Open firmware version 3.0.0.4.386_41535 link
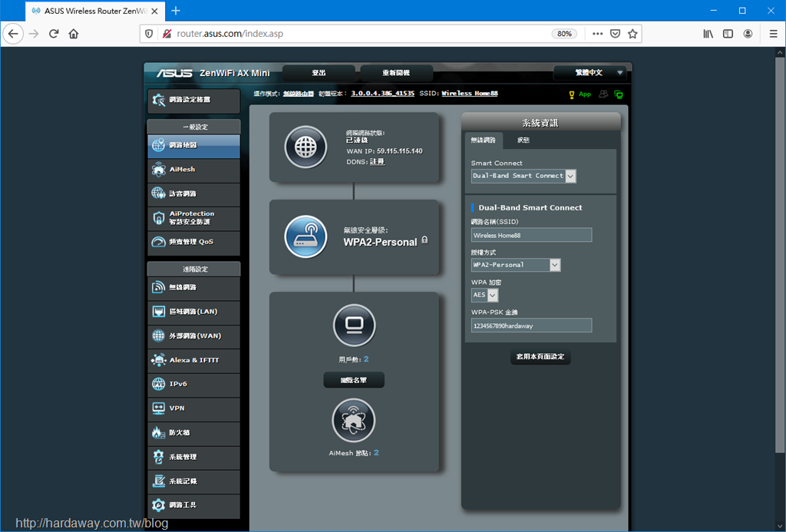786x532 pixels. [382, 93]
